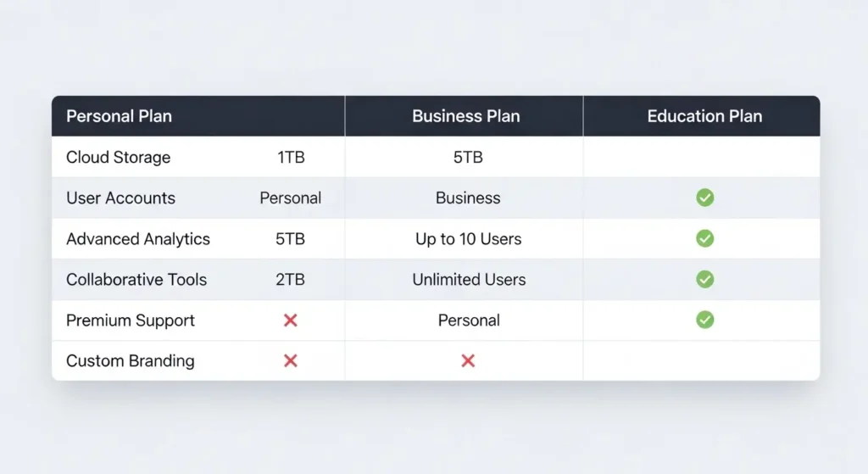Click the 1TB storage value
The width and height of the screenshot is (868, 474).
(x=290, y=157)
